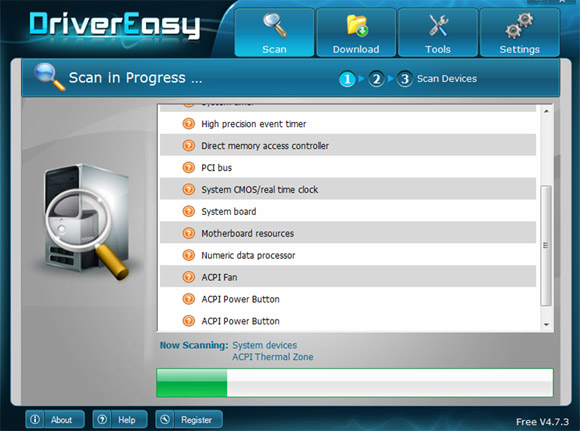Screen dimensions: 580x431
Task: Select the High precision event timer row
Action: coord(348,124)
